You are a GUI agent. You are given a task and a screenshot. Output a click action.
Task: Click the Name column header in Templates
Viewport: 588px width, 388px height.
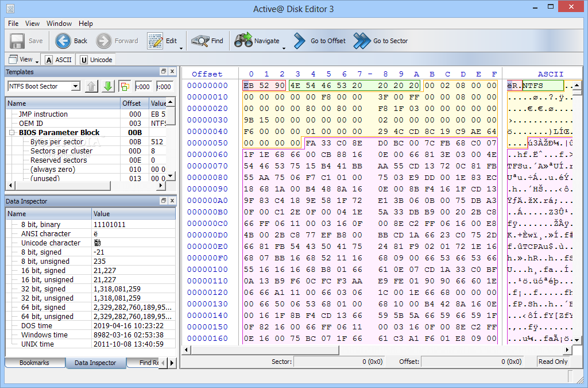tap(63, 103)
